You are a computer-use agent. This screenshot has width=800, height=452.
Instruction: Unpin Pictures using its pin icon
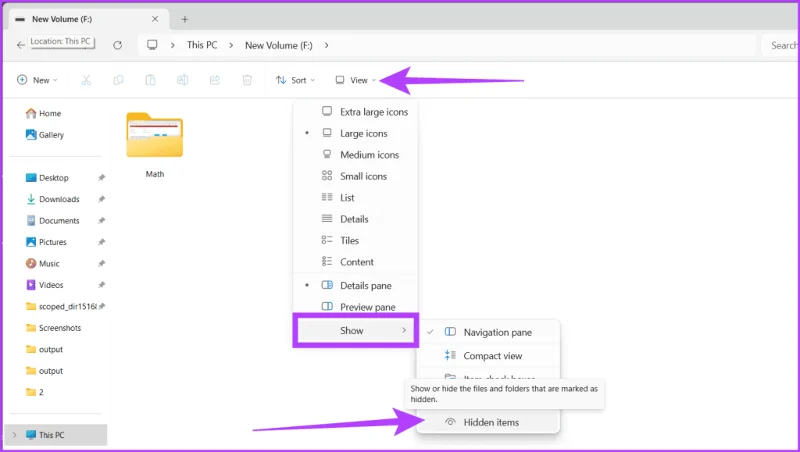click(x=102, y=242)
